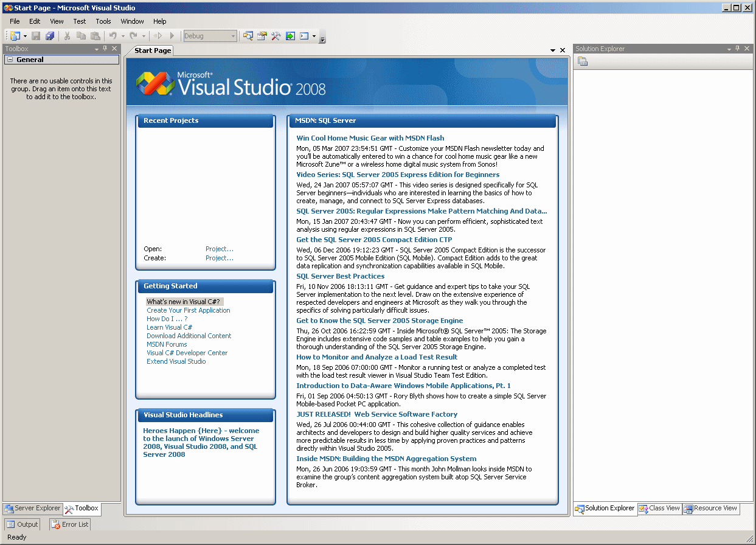Switch to the Toolbox bottom tab

pyautogui.click(x=81, y=509)
